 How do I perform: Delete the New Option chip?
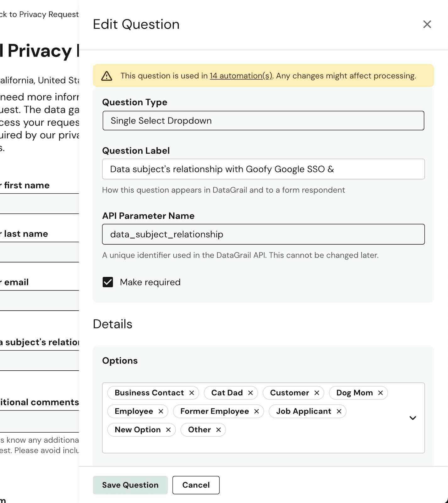(x=168, y=430)
